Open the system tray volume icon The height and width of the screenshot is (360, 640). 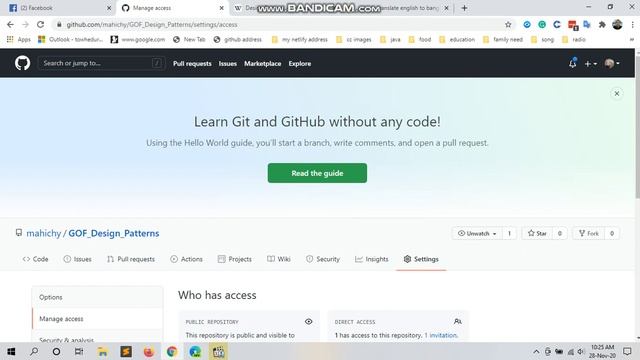pos(581,352)
